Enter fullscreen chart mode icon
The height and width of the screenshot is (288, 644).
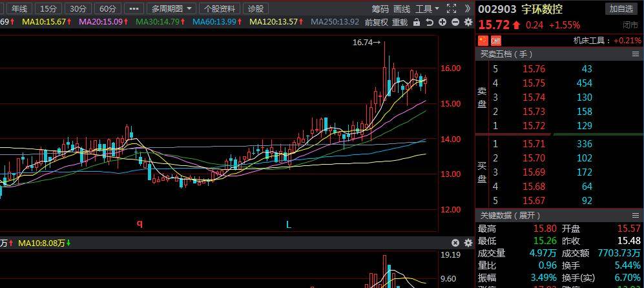click(x=451, y=8)
